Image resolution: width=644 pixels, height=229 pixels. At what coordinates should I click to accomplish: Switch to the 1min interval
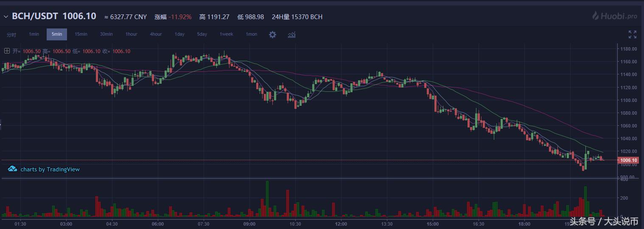click(34, 34)
